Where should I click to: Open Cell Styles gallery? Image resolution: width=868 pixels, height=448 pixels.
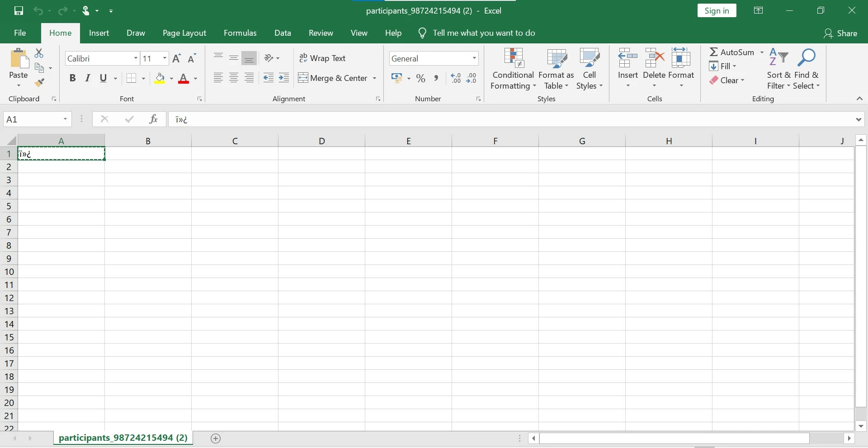(590, 69)
